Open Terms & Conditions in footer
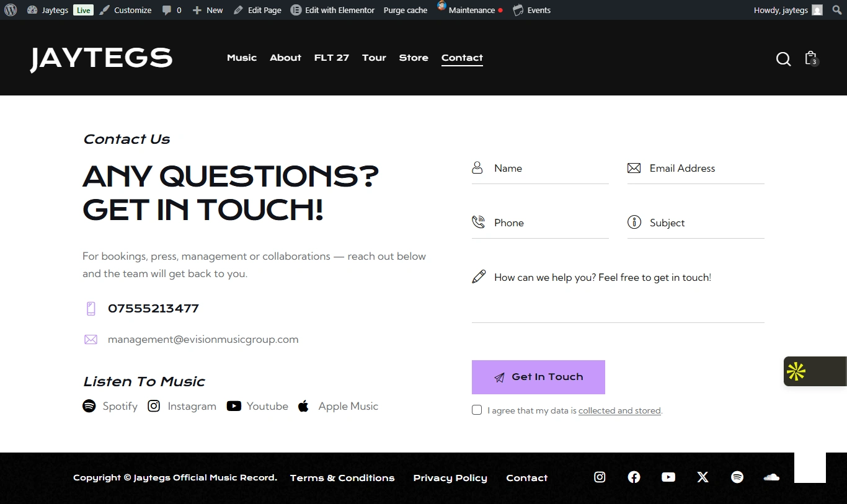The image size is (847, 504). (342, 478)
